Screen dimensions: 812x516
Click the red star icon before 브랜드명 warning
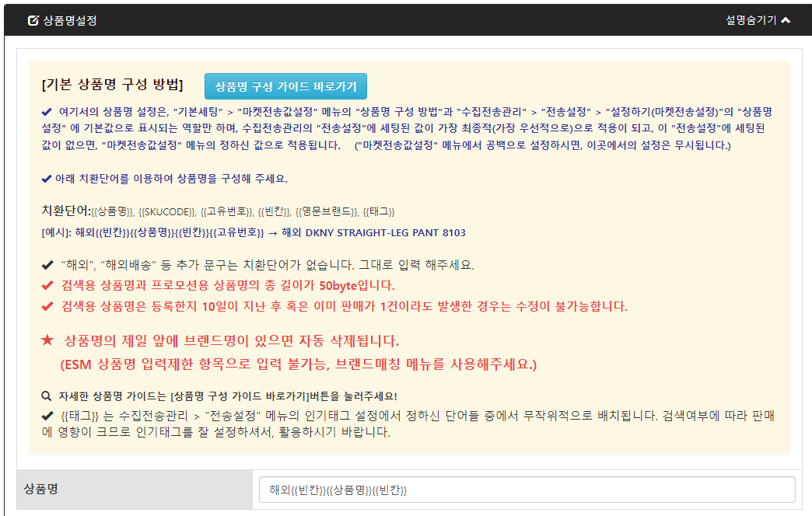point(47,341)
